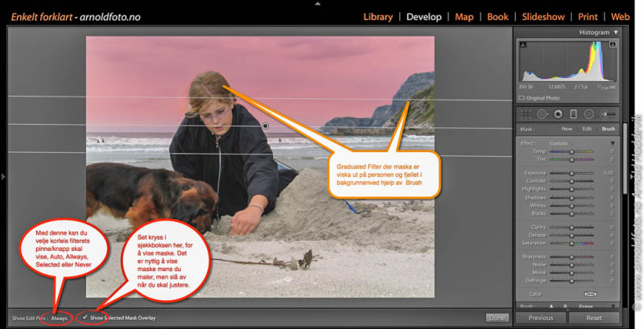This screenshot has height=329, width=644.
Task: Click the Clarity slider handle
Action: tap(572, 228)
